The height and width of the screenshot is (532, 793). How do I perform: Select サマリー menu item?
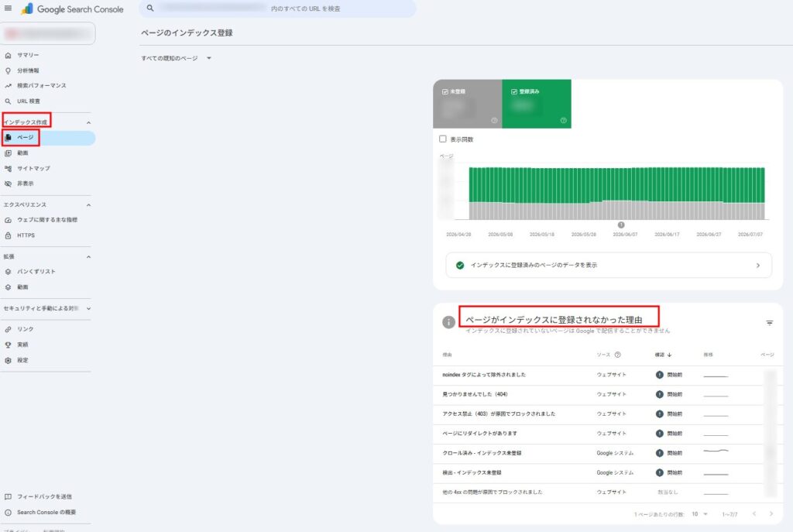click(28, 55)
